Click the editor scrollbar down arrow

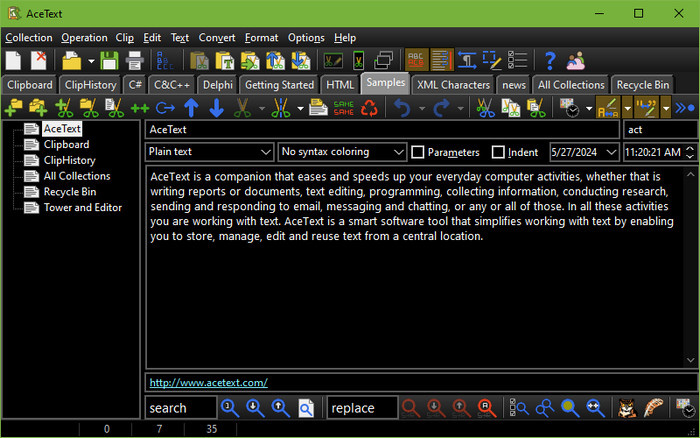pyautogui.click(x=690, y=360)
